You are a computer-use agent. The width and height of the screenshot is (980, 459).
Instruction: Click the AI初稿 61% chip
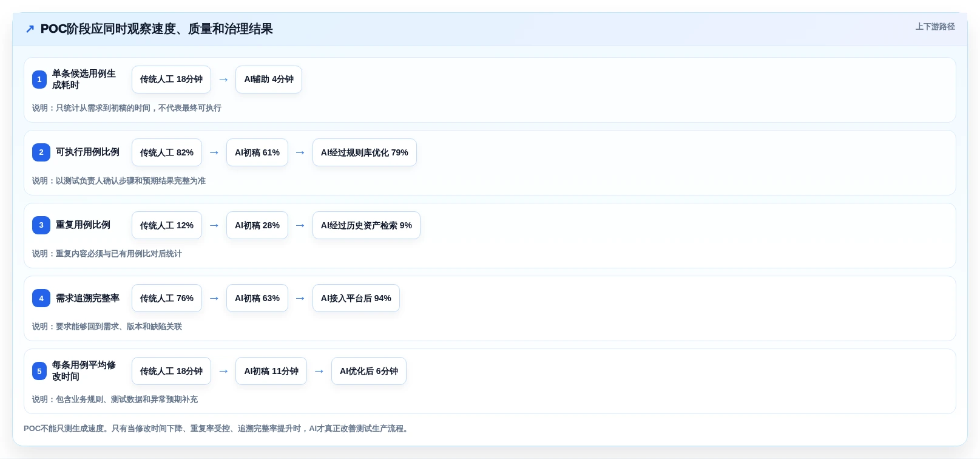[257, 152]
